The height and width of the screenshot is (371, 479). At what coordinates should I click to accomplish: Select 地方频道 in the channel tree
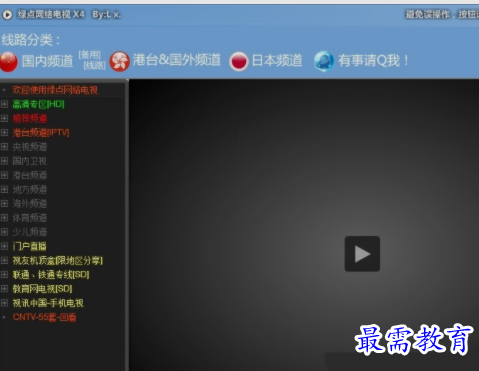pyautogui.click(x=30, y=189)
